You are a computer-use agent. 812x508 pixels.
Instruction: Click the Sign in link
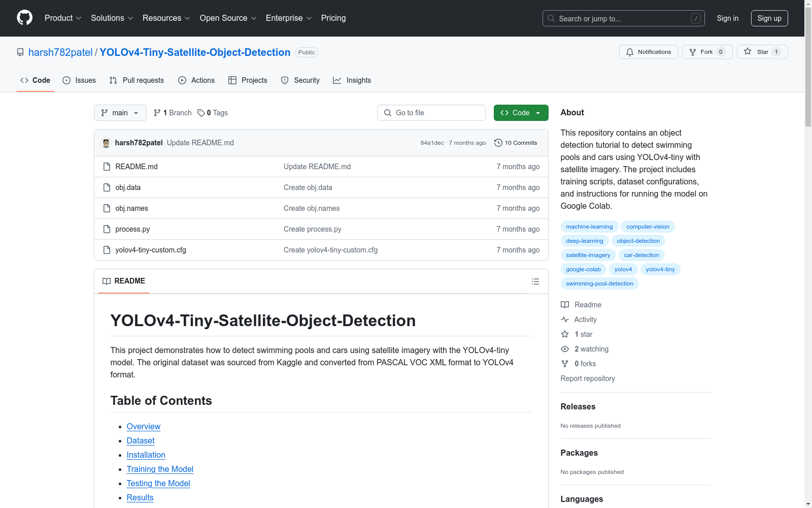tap(728, 18)
